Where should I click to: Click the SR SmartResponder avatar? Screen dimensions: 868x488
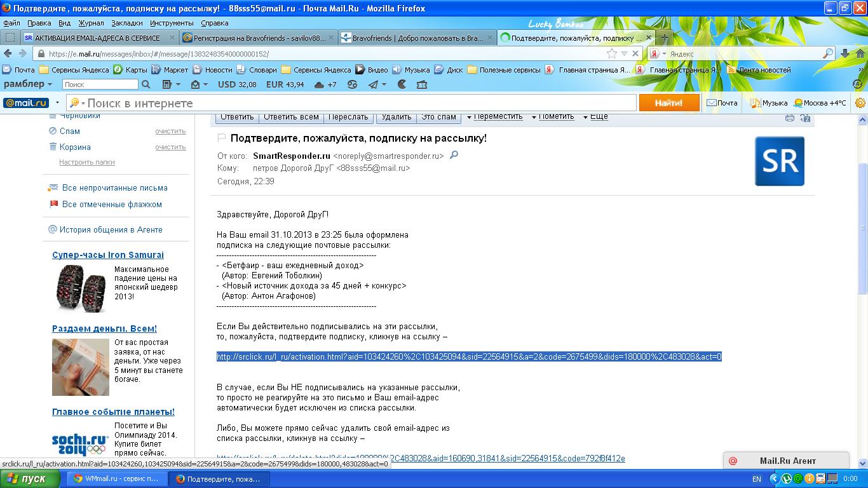click(x=780, y=161)
